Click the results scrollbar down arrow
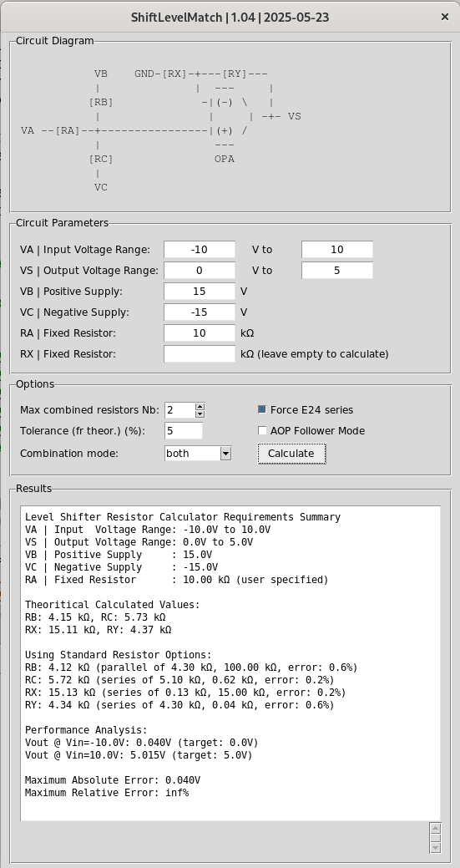The width and height of the screenshot is (460, 868). [435, 847]
